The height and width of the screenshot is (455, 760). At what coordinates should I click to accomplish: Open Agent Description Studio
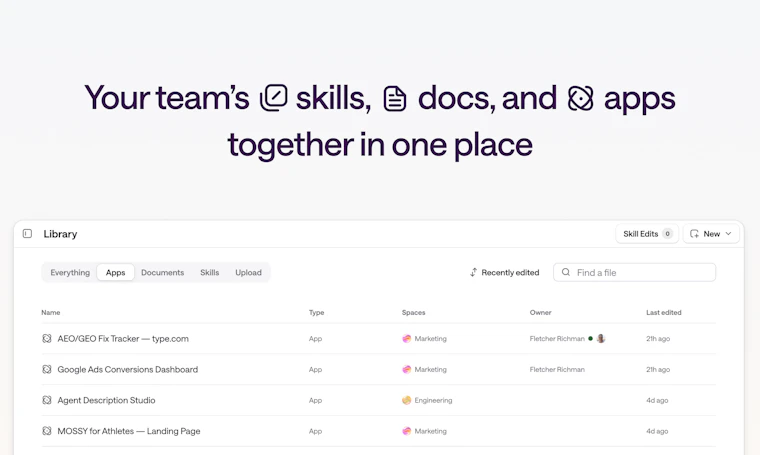[x=106, y=400]
